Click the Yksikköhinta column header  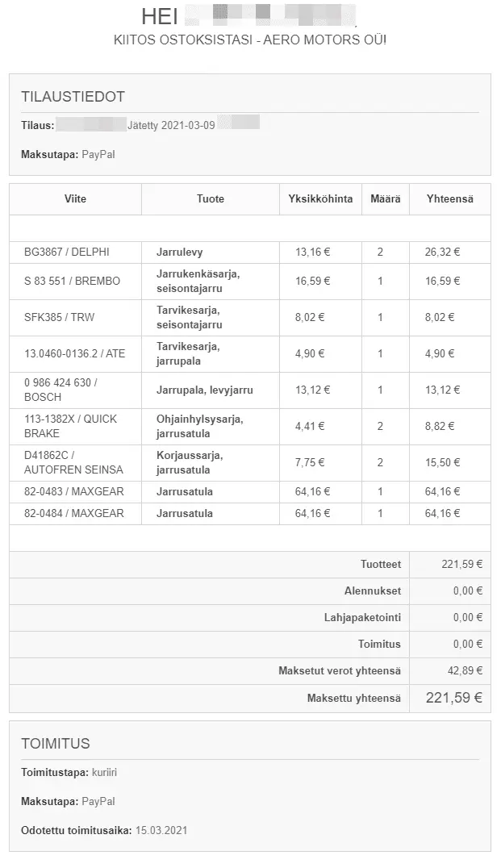[x=320, y=198]
